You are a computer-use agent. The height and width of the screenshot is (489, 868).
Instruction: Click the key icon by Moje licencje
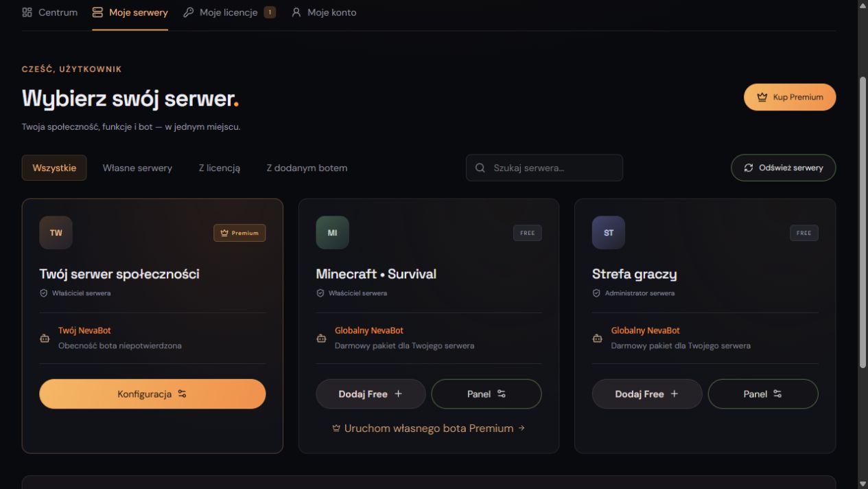tap(189, 12)
